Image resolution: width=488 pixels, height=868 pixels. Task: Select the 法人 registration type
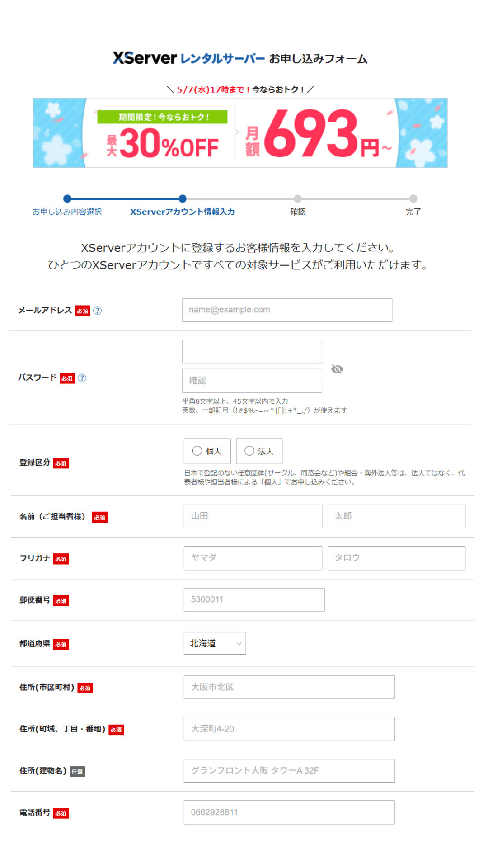pos(259,451)
